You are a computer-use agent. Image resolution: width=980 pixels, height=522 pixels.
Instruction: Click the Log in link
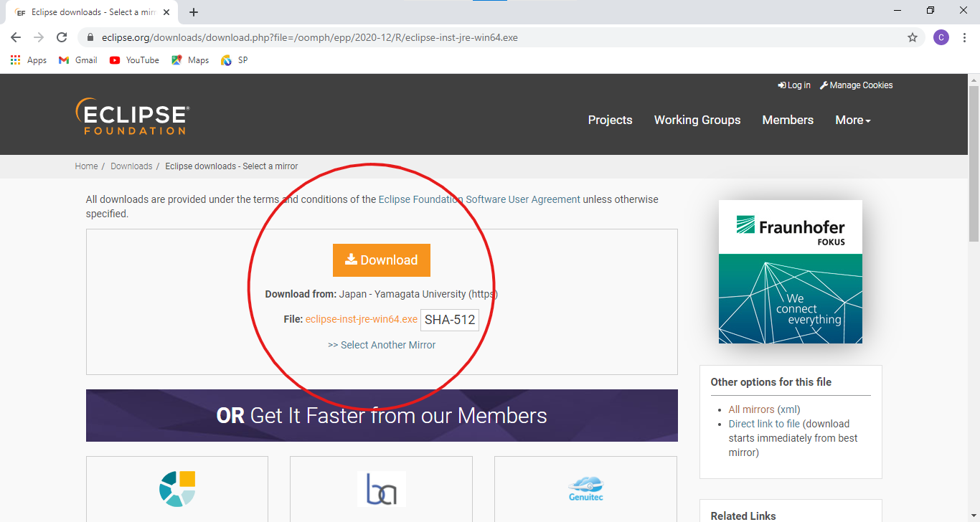[x=794, y=85]
